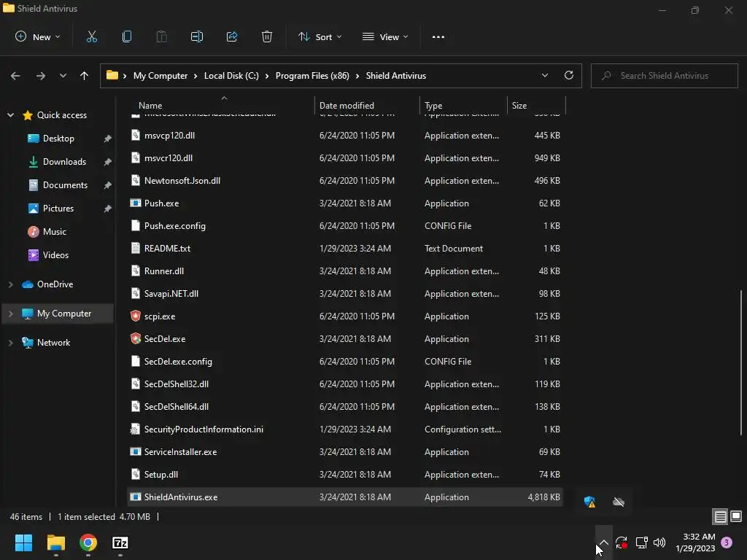The height and width of the screenshot is (560, 747).
Task: Click the OneDrive cloud tray icon
Action: point(619,502)
